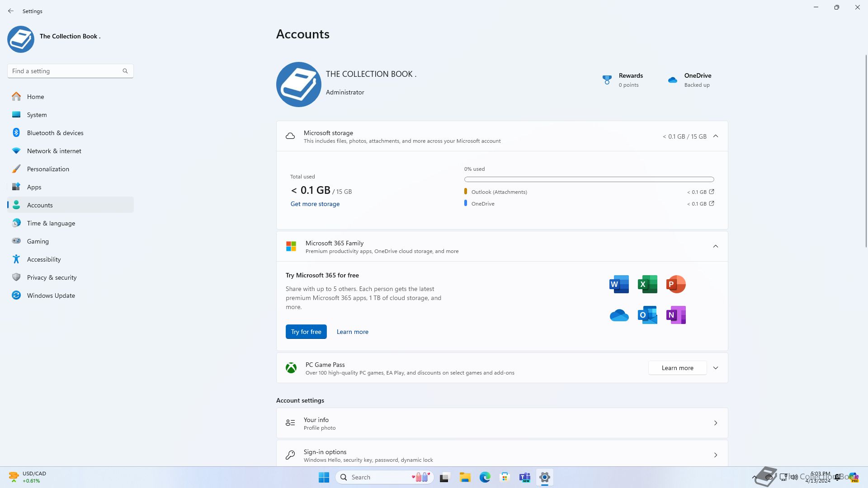Screen dimensions: 868x488
Task: Select Accounts in the sidebar
Action: (x=71, y=205)
